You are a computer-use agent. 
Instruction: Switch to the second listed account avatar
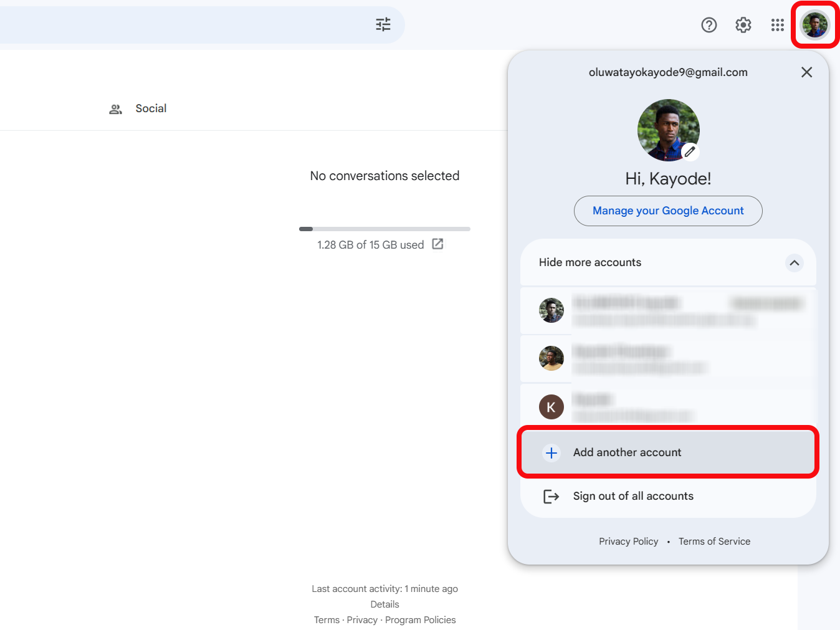(x=551, y=358)
